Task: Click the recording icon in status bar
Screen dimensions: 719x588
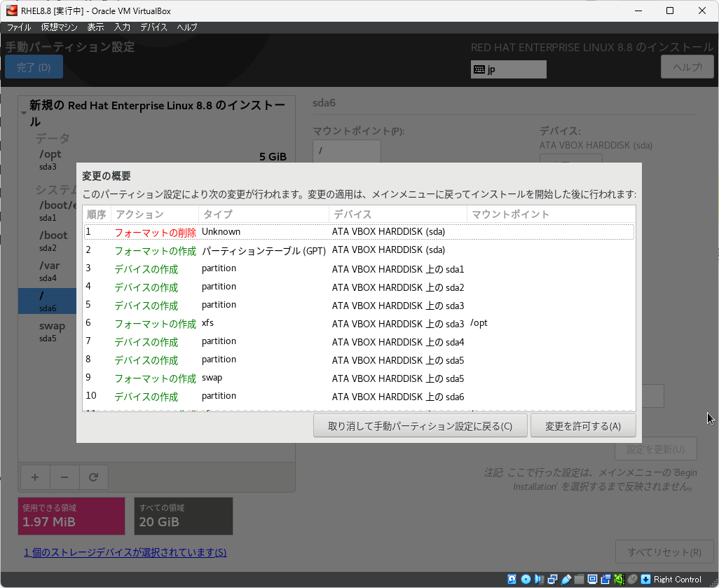Action: coord(605,580)
